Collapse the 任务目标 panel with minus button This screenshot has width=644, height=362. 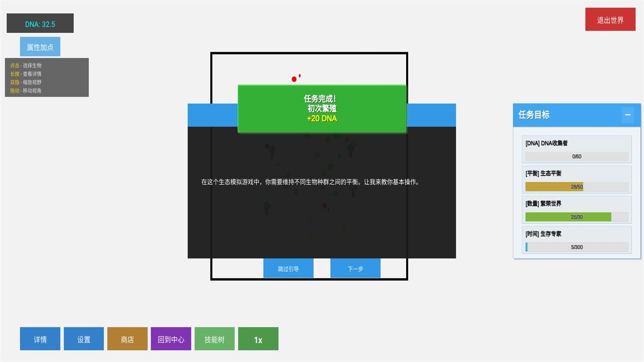(x=627, y=115)
